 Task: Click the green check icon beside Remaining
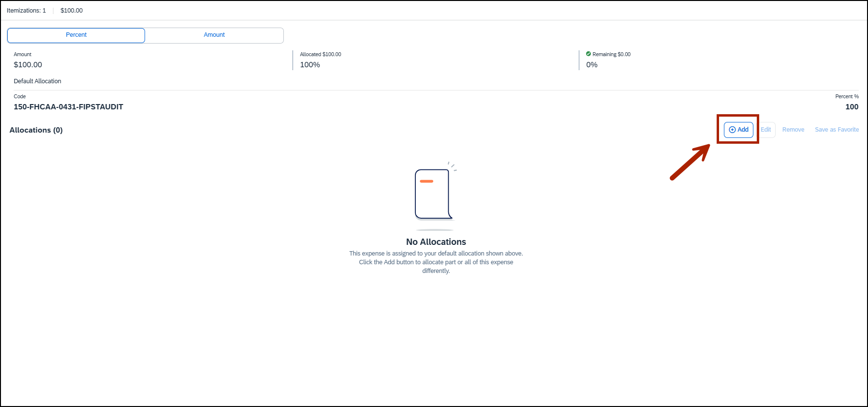588,54
